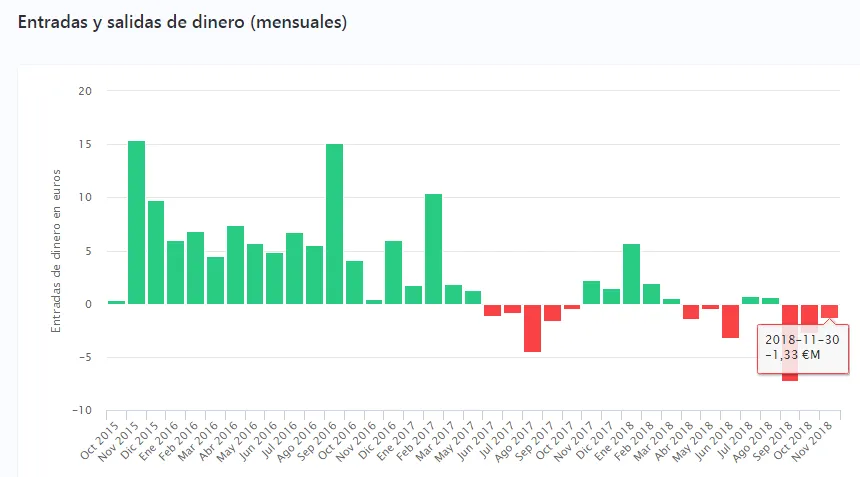The height and width of the screenshot is (477, 860).
Task: Select the green Nov 2017 bar
Action: tap(591, 292)
